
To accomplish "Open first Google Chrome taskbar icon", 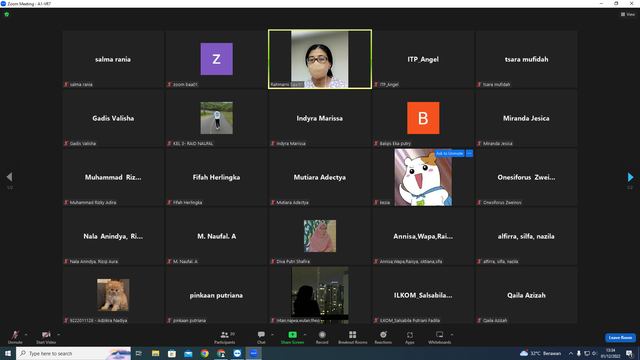I will (x=204, y=353).
